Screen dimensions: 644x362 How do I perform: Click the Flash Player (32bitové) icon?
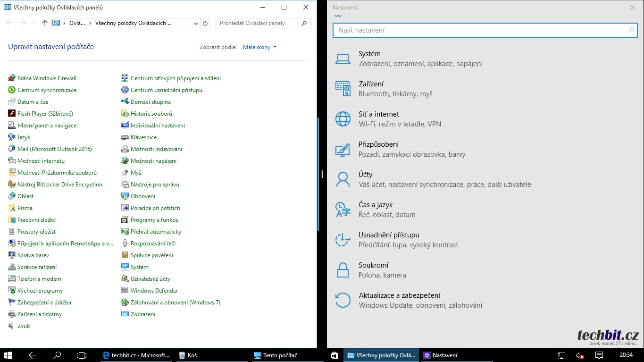coord(12,114)
